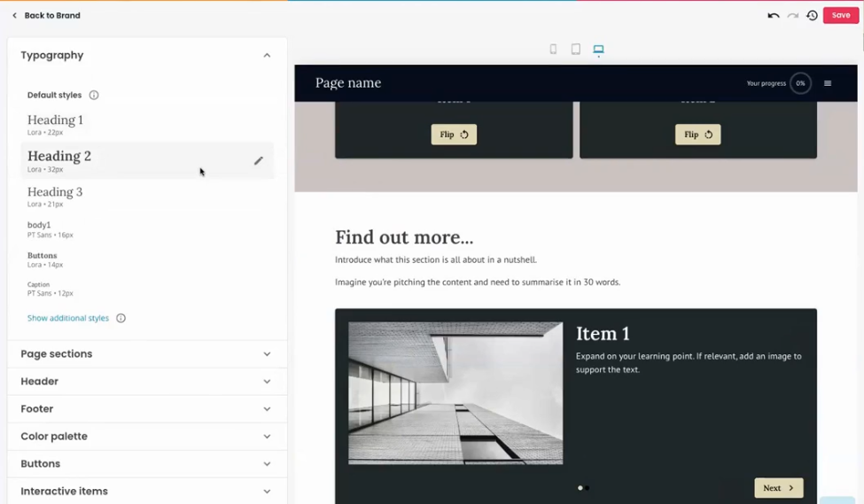Screen dimensions: 864x504
Task: Click Back to Brand link
Action: [x=52, y=15]
